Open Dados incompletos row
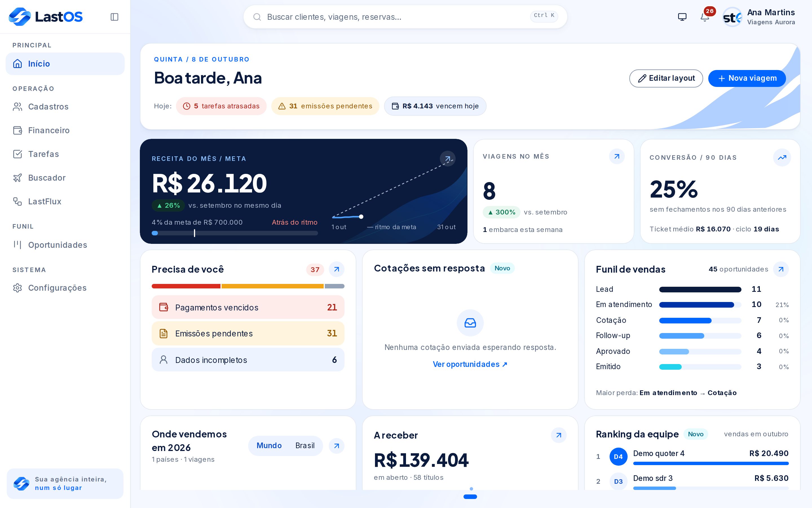The height and width of the screenshot is (508, 812). point(248,360)
